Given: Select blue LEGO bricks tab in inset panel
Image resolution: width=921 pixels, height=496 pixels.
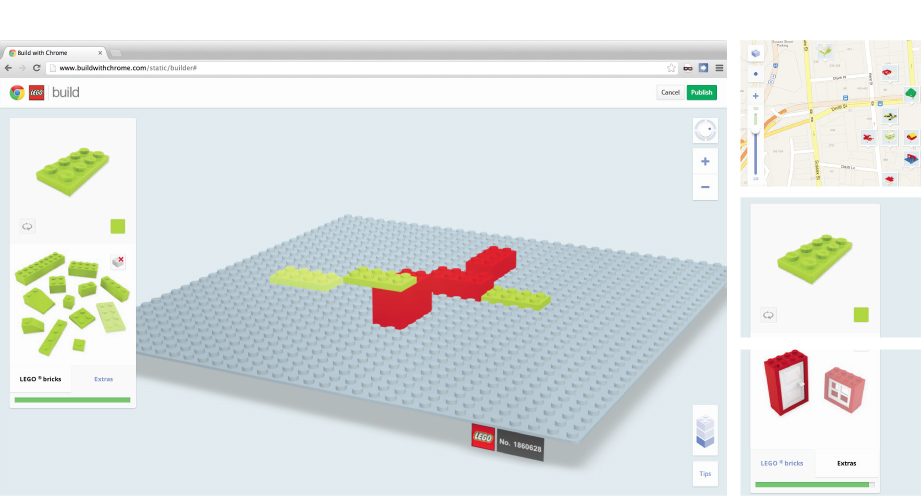Looking at the screenshot, I should click(x=782, y=463).
